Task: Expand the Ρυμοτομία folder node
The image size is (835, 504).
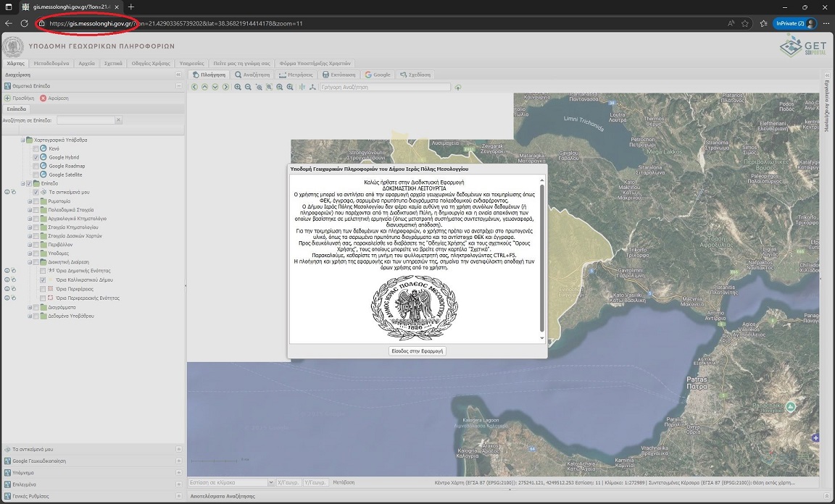Action: 30,201
